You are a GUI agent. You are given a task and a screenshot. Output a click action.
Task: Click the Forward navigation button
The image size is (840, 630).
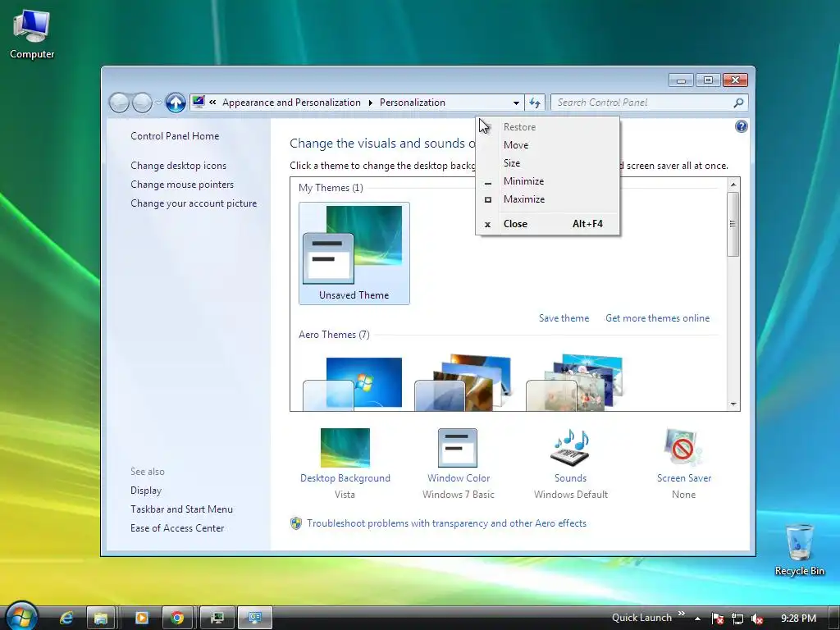click(x=142, y=103)
